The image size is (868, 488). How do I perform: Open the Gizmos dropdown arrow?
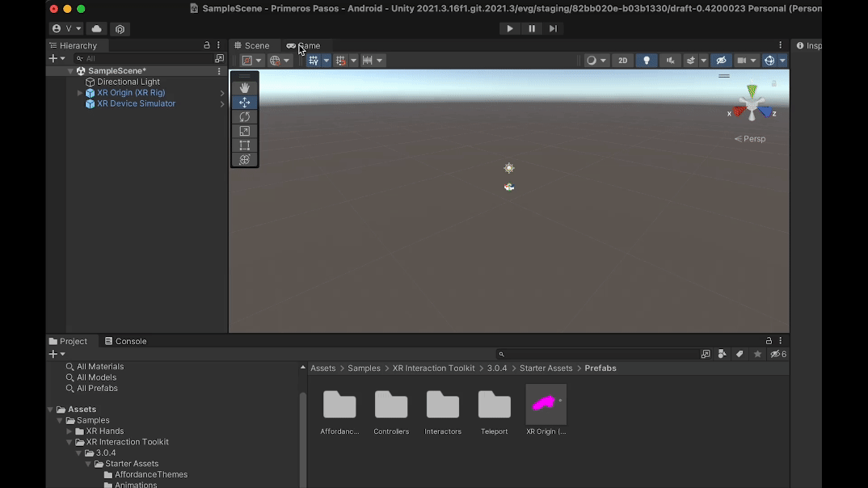[782, 61]
